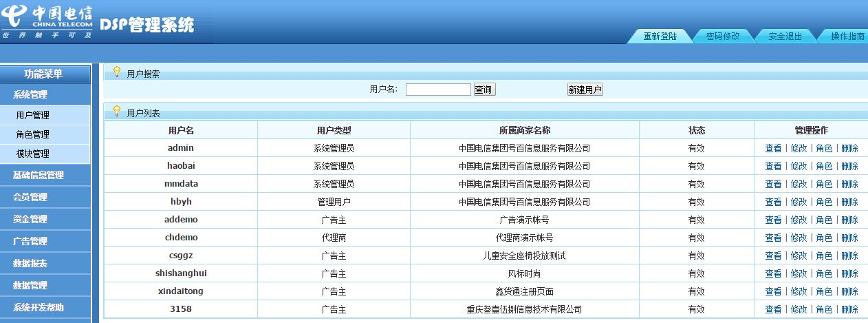Screen dimensions: 868x323
Task: Select the merchant cell 代理商演示帐号
Action: pyautogui.click(x=525, y=238)
